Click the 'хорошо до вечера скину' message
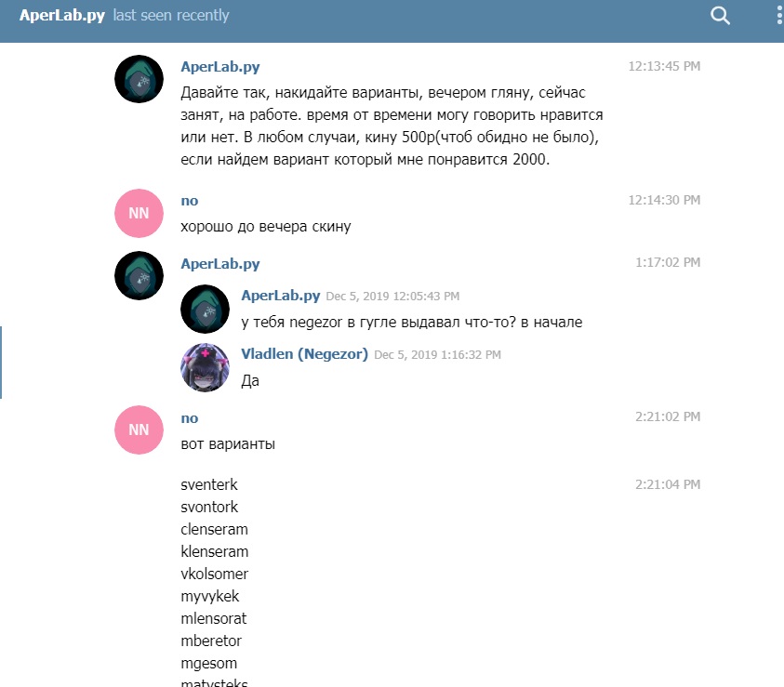 tap(265, 227)
